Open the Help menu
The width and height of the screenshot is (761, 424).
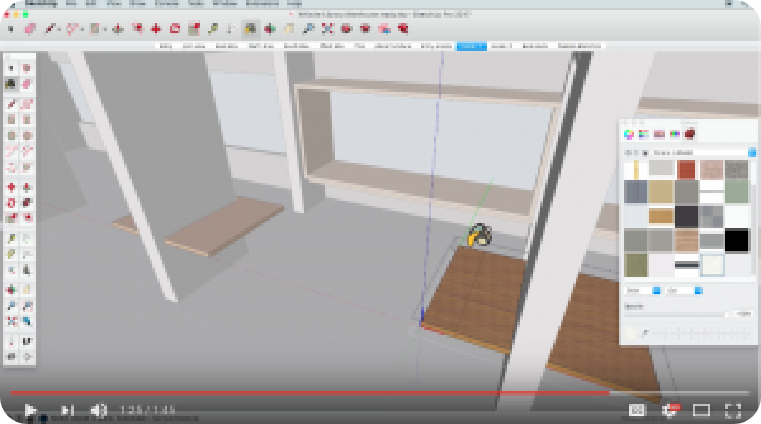pos(295,3)
